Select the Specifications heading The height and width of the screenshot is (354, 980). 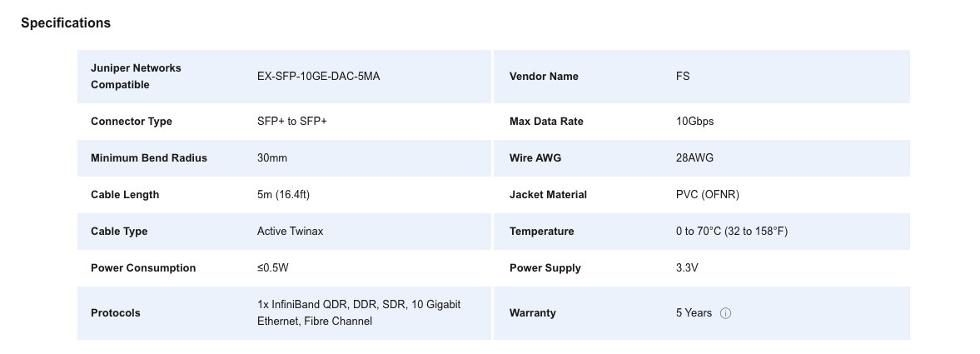(x=66, y=23)
